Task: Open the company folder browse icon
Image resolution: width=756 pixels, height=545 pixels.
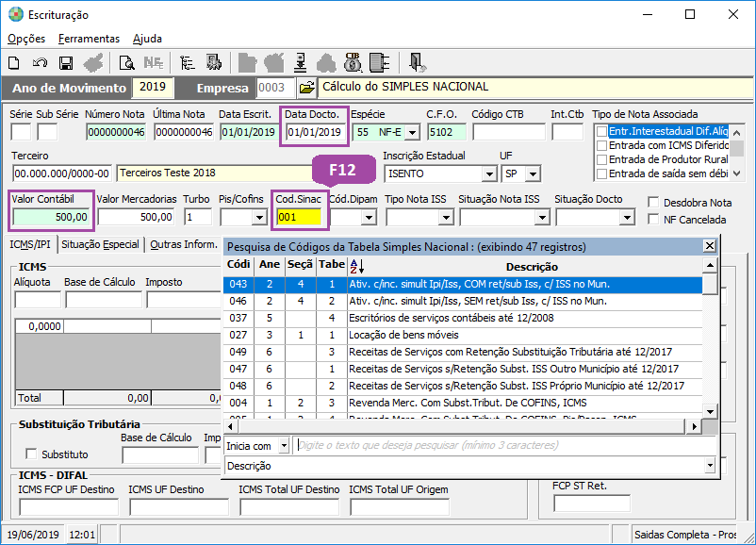Action: pos(307,88)
